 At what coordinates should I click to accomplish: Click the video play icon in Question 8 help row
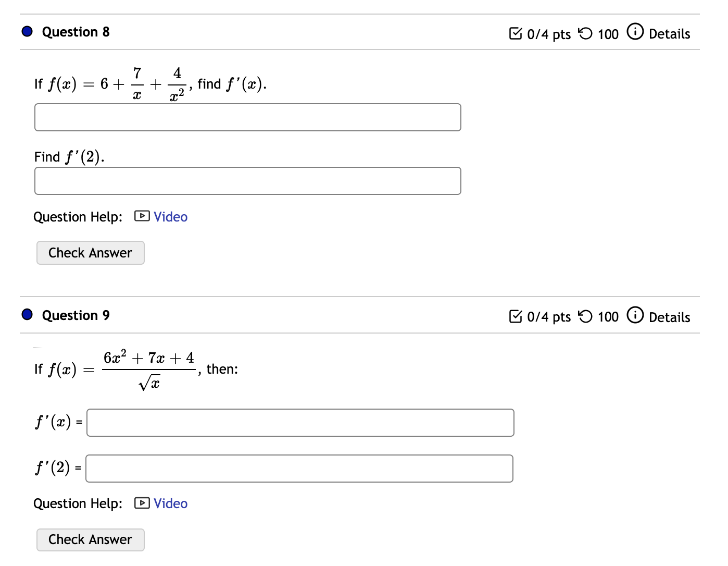click(x=141, y=216)
